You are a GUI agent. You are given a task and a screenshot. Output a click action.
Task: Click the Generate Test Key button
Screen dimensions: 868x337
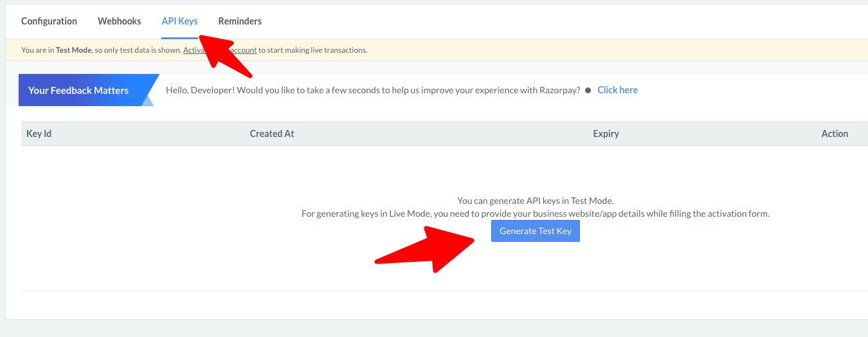(x=535, y=231)
